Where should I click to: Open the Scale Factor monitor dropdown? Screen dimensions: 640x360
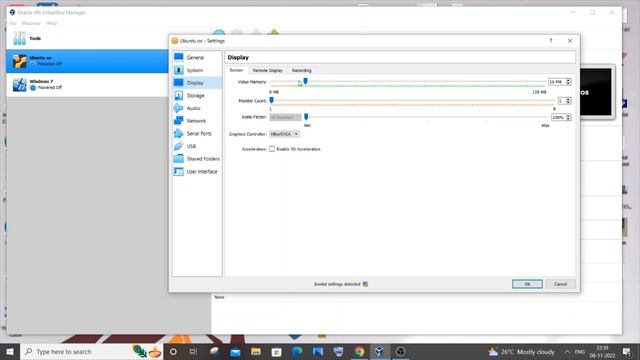point(285,117)
